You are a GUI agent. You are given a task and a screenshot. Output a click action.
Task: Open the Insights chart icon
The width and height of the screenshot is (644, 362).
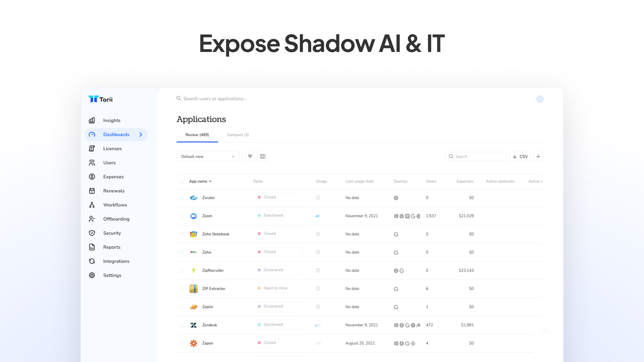[92, 120]
